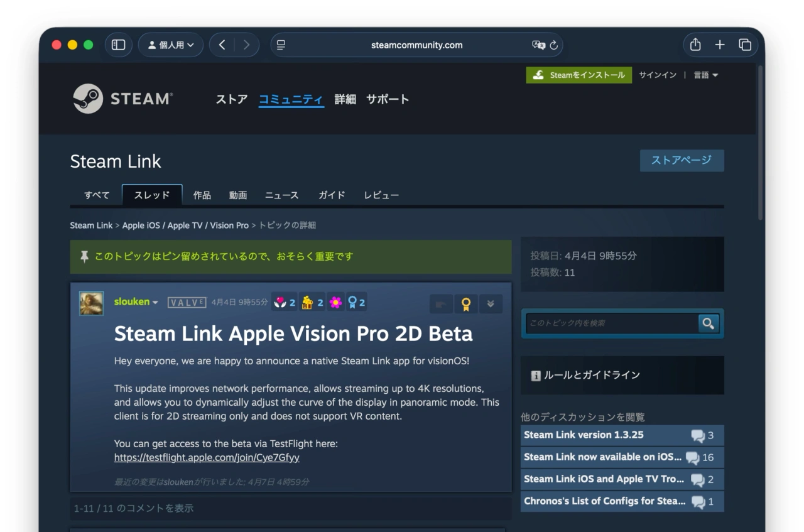This screenshot has width=804, height=532.
Task: Click the heart award icon on the post
Action: point(281,302)
